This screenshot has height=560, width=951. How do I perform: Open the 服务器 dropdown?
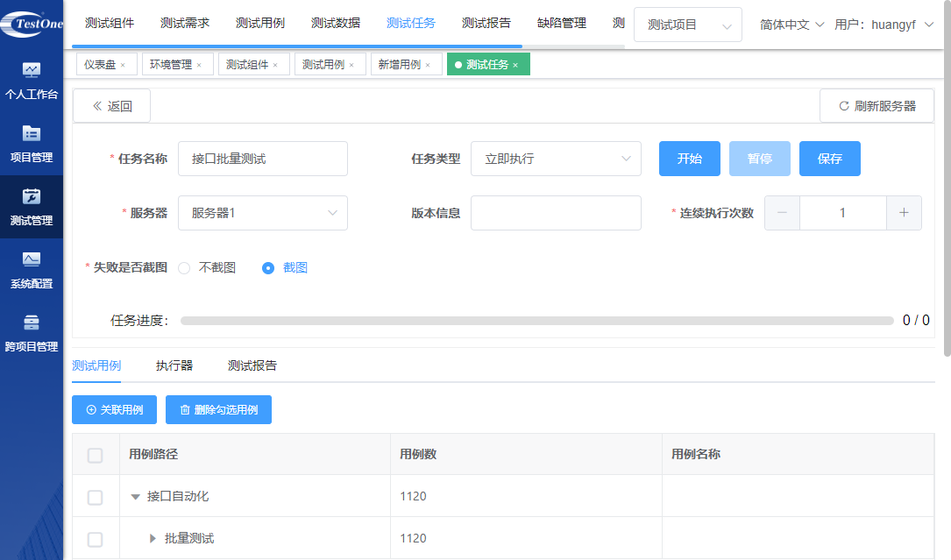point(262,213)
